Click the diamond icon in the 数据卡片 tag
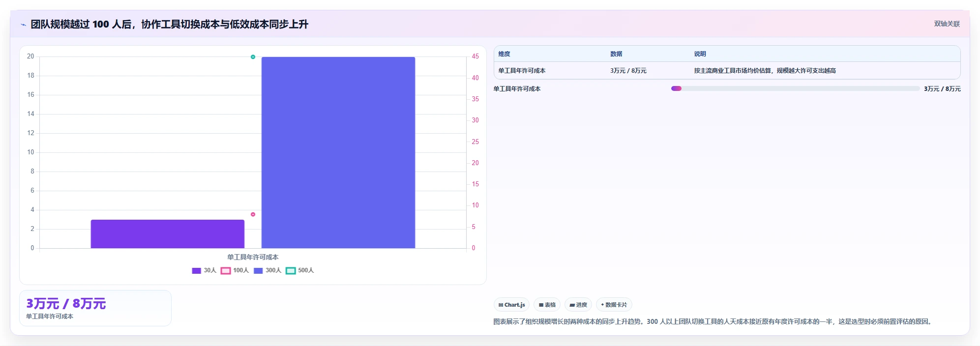Screen dimensions: 980x346 (x=602, y=305)
